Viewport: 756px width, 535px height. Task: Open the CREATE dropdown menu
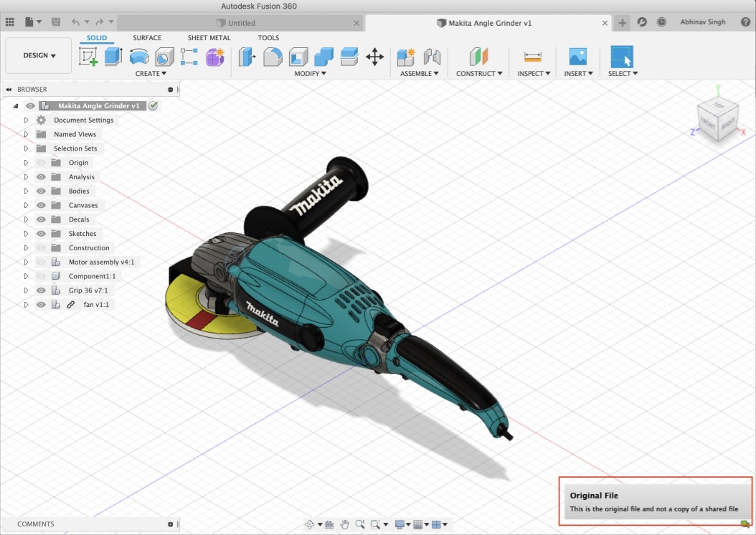pos(151,73)
